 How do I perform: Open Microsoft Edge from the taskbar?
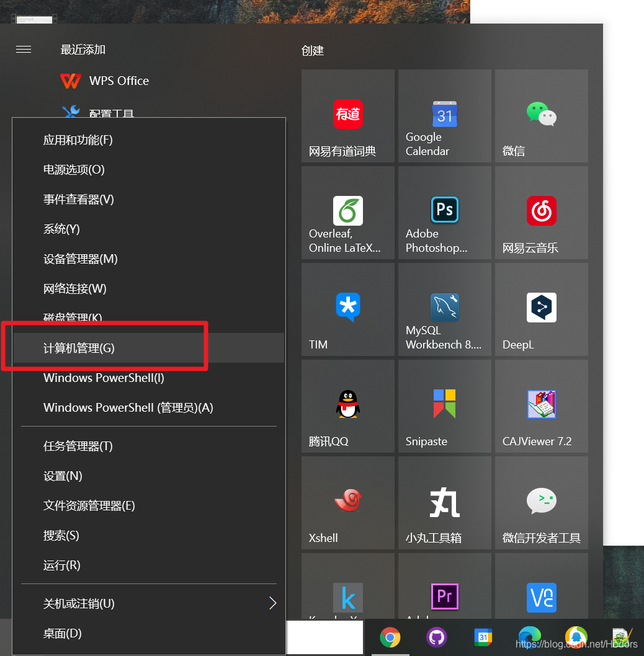click(530, 637)
